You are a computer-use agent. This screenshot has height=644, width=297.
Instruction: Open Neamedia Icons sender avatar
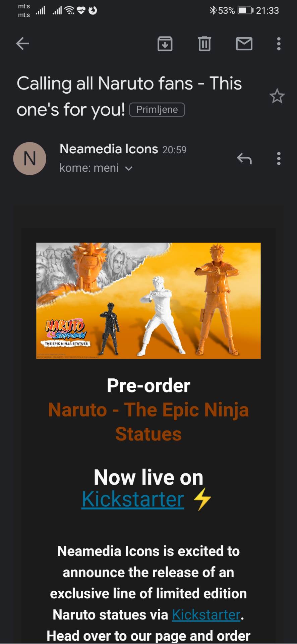point(29,158)
